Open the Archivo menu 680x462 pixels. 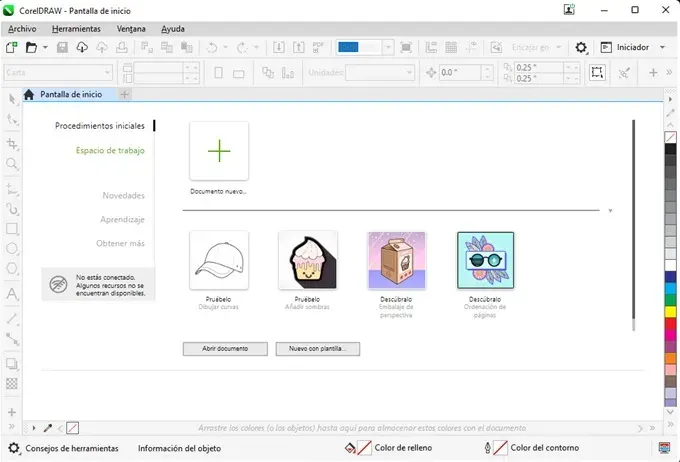(22, 29)
